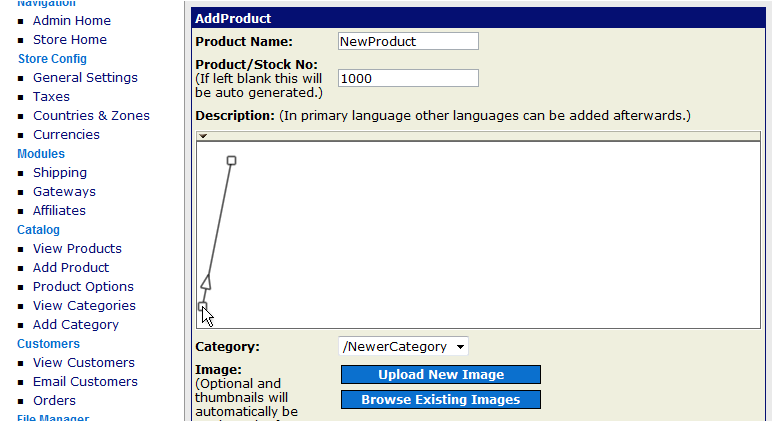Image resolution: width=776 pixels, height=422 pixels.
Task: Go to Store Home
Action: tap(70, 39)
